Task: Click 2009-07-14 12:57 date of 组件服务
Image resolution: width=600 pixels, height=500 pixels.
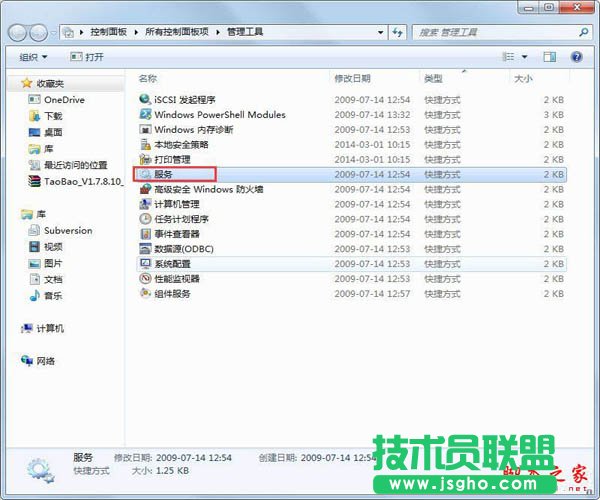Action: click(x=372, y=293)
